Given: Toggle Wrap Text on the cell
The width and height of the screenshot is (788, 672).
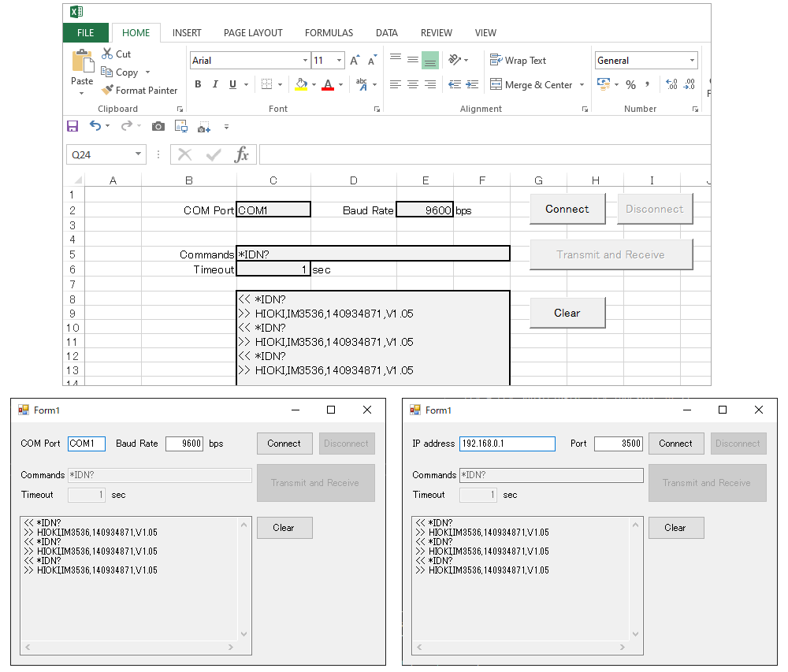Looking at the screenshot, I should [518, 61].
